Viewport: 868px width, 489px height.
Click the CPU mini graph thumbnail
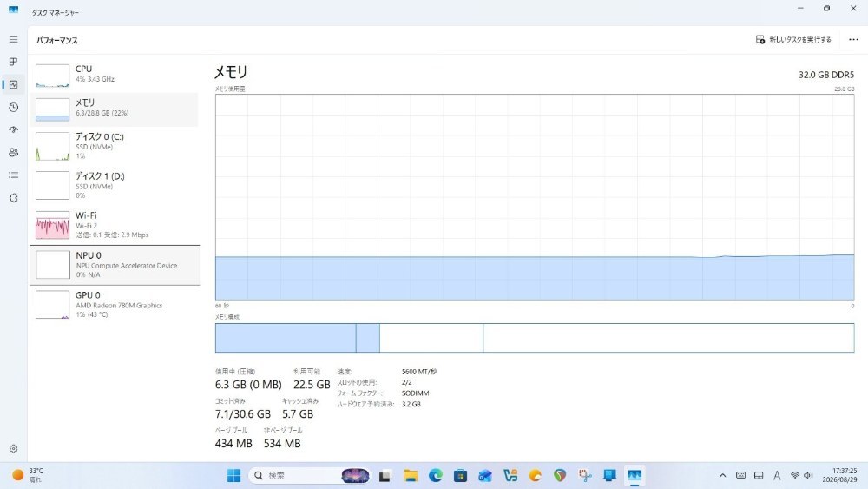pyautogui.click(x=53, y=76)
